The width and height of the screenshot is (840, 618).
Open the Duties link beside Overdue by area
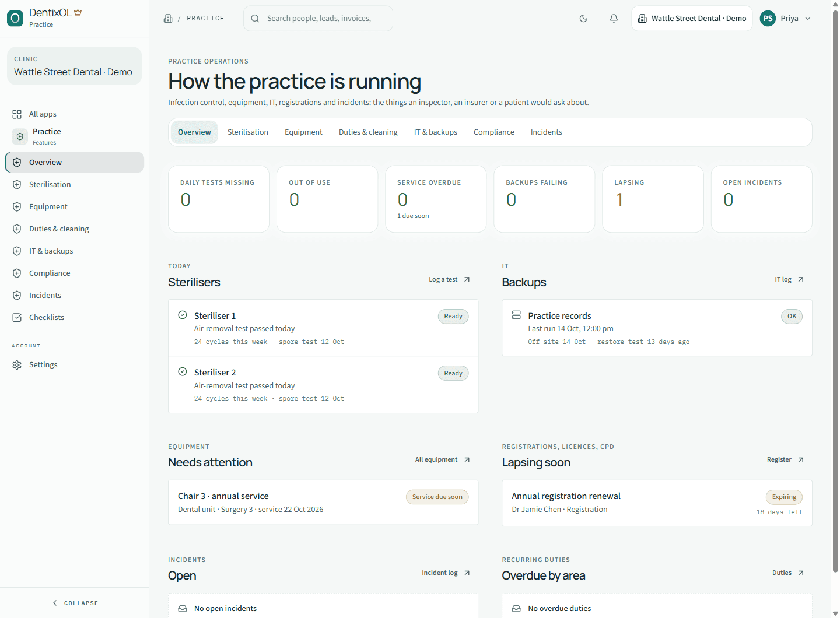pos(788,573)
